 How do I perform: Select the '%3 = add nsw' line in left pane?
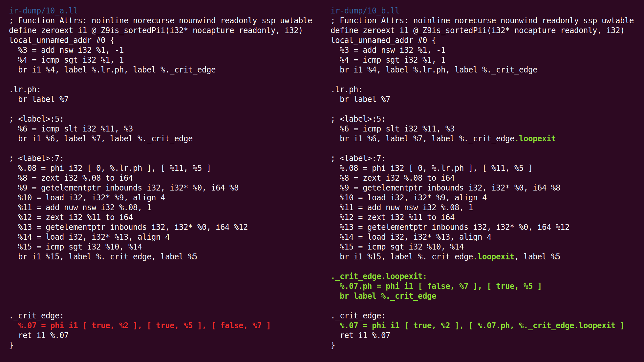tap(71, 50)
